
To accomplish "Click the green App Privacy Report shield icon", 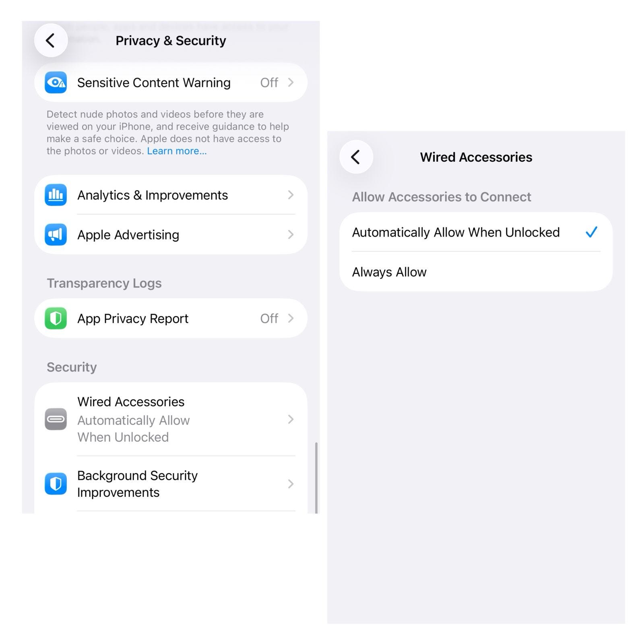I will (x=56, y=318).
